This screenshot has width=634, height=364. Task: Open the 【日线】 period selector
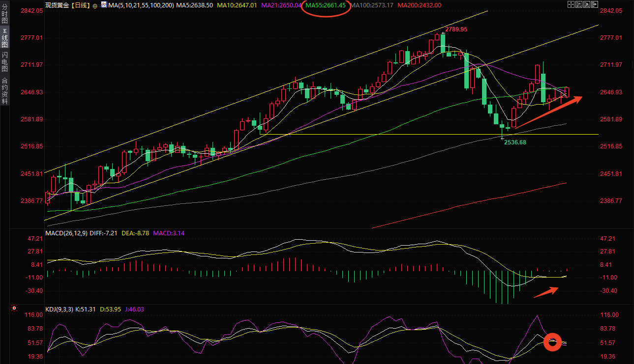click(80, 5)
